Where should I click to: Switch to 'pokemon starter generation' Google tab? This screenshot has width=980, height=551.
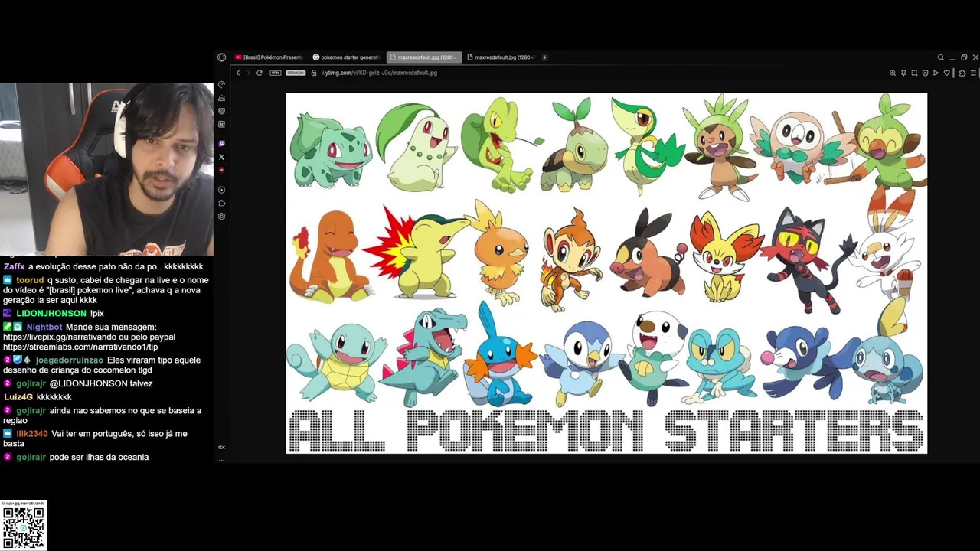[347, 57]
